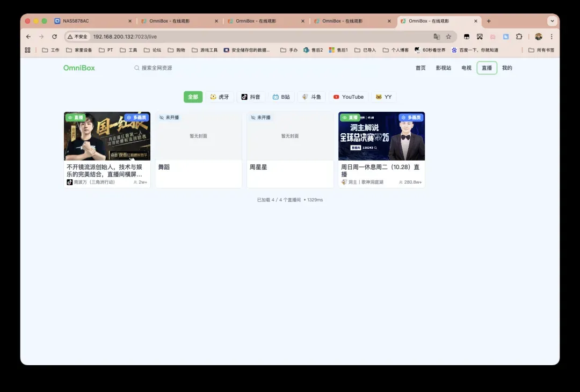
Task: Choose the YouTube platform filter
Action: 348,97
